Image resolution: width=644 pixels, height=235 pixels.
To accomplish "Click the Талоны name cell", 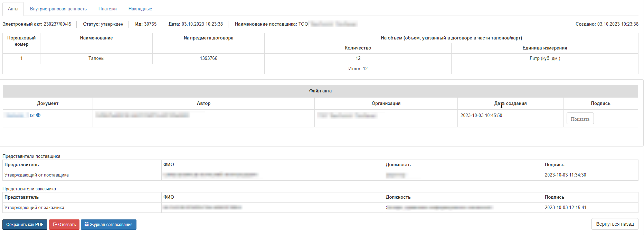I will (x=96, y=58).
